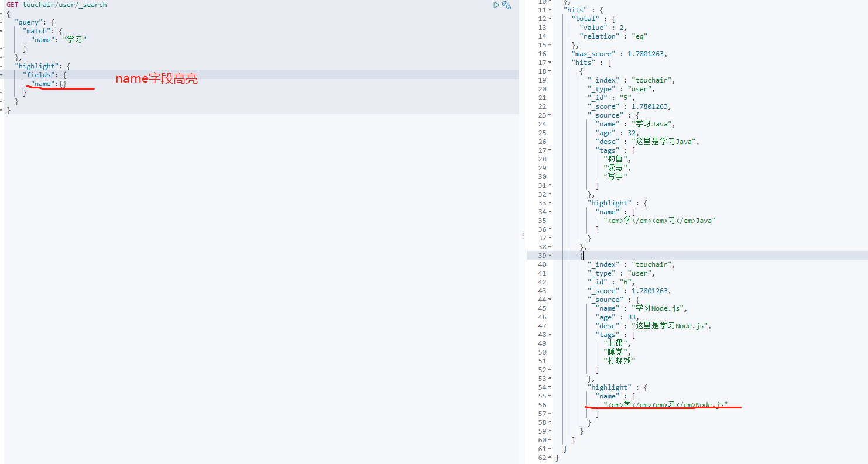Collapse the fold arrow at line 11
The height and width of the screenshot is (464, 868).
click(x=550, y=10)
